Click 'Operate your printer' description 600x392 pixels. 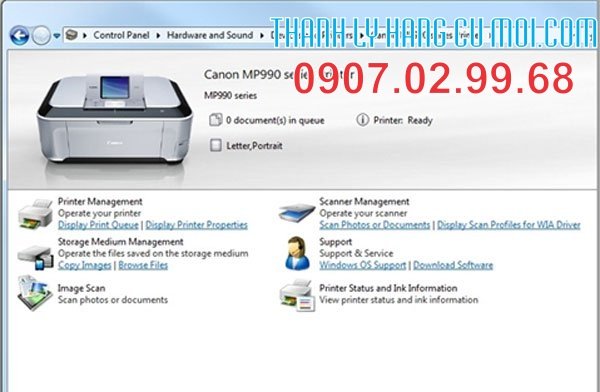[99, 213]
